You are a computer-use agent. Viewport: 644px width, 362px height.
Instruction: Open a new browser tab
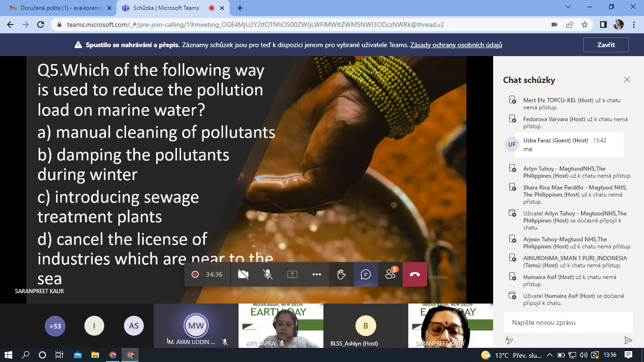240,8
